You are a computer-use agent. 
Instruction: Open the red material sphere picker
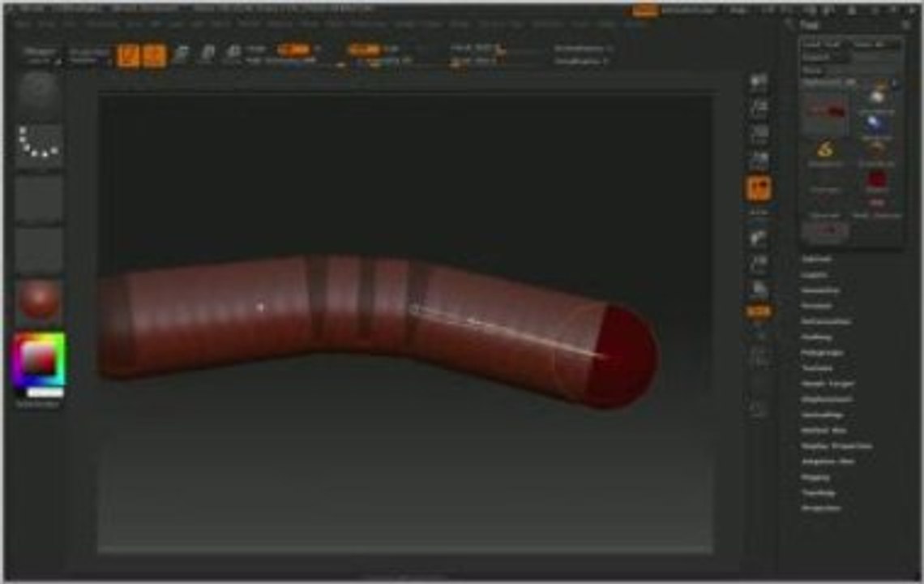pos(38,301)
